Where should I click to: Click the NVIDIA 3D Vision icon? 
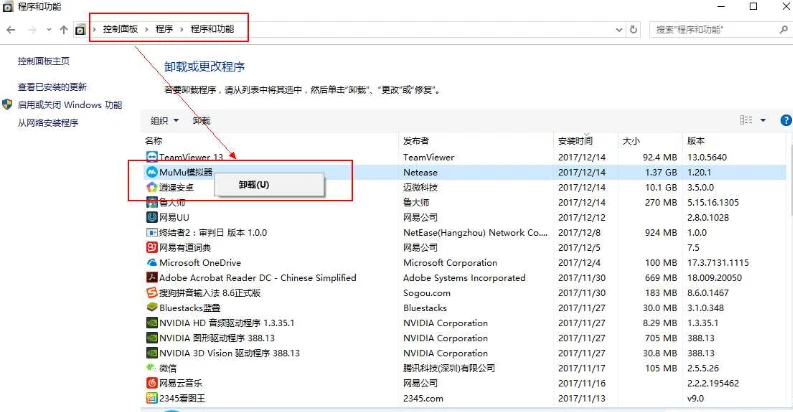[x=152, y=353]
